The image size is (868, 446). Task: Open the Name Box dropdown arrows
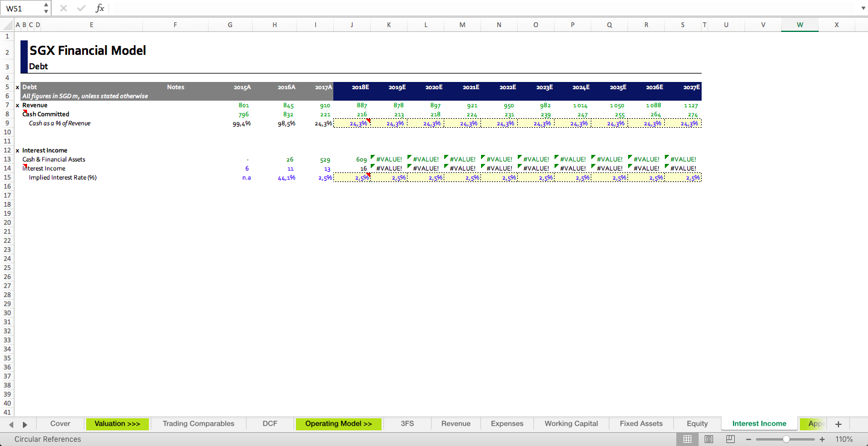46,8
